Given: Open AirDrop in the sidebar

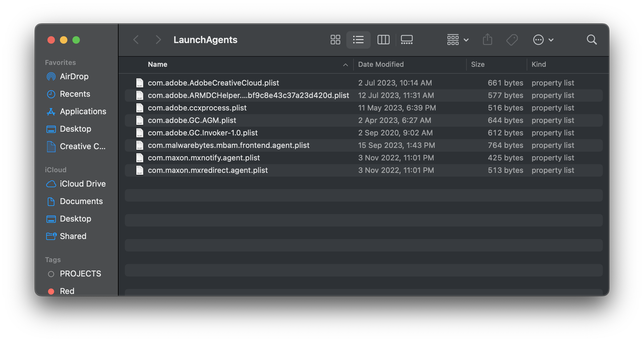Looking at the screenshot, I should 74,76.
